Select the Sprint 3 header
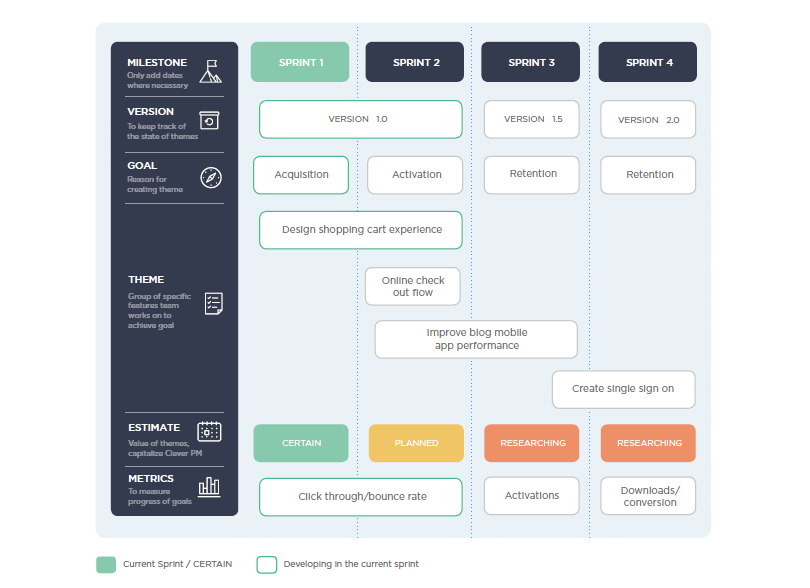Viewport: 810px width, 588px height. click(531, 62)
